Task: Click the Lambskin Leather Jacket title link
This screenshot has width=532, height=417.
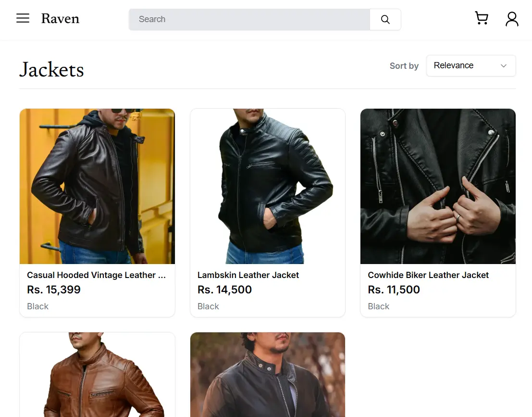Action: [x=248, y=275]
